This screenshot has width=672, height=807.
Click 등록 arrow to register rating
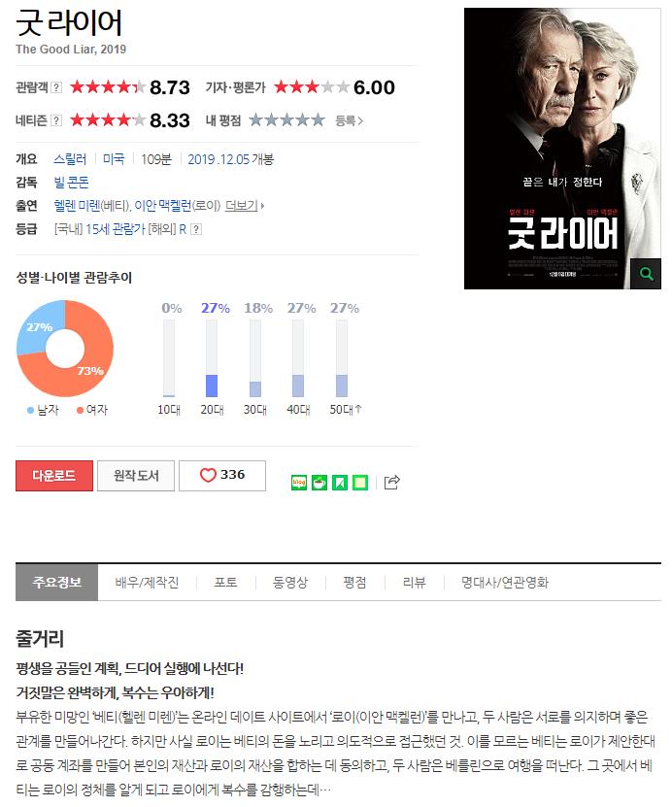click(x=350, y=121)
